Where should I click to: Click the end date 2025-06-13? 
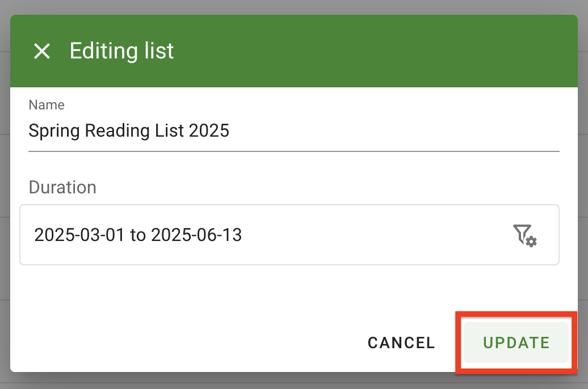coord(196,235)
